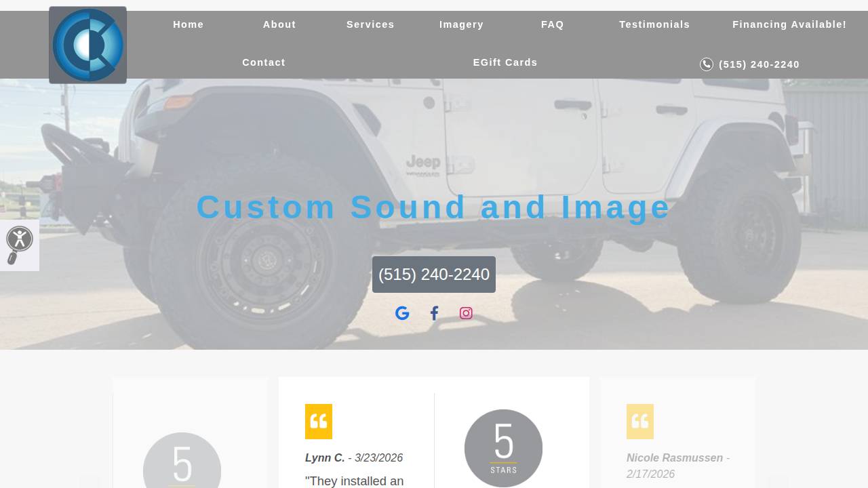Open the accessibility widget on the left edge
Image resolution: width=868 pixels, height=488 pixels.
[20, 239]
